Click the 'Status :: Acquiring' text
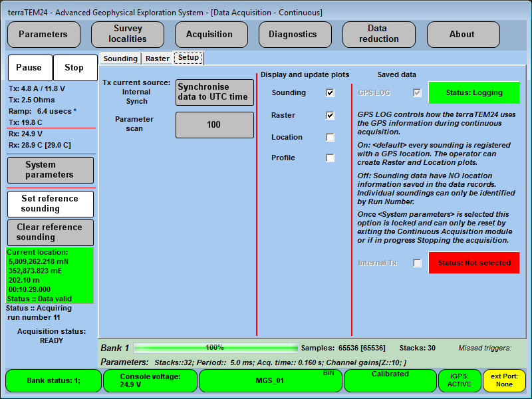The width and height of the screenshot is (532, 399). point(39,308)
